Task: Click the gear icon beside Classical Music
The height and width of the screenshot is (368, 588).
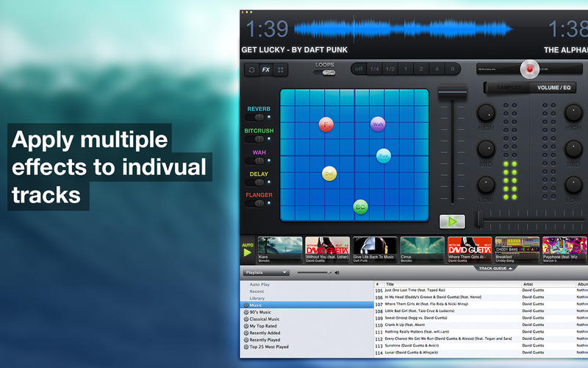Action: [246, 319]
